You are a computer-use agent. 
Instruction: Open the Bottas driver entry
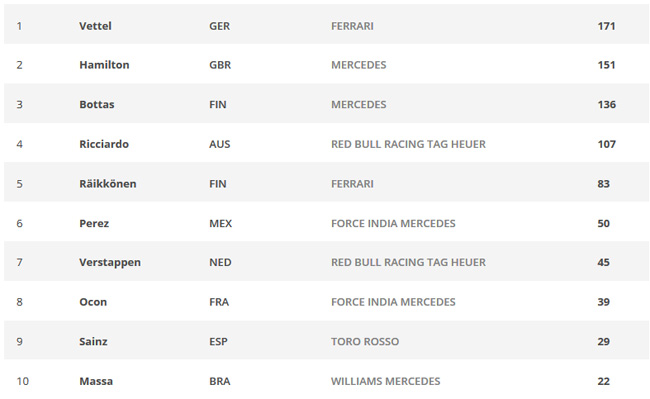(x=97, y=104)
